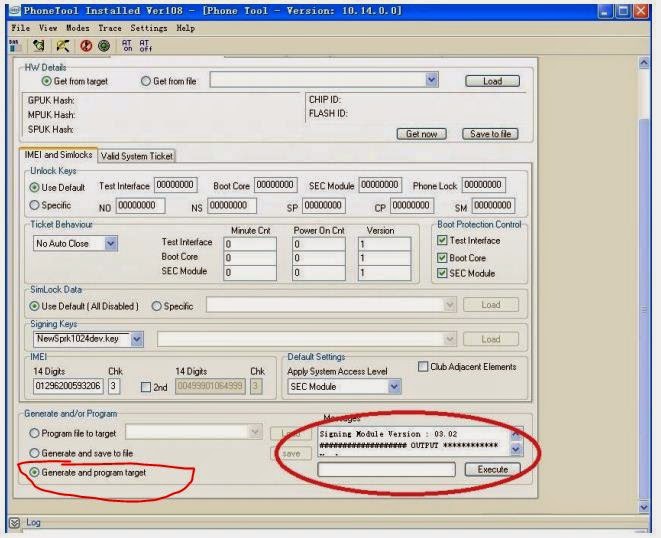Screen dimensions: 661x538
Task: Select Get from file radio button
Action: 145,81
